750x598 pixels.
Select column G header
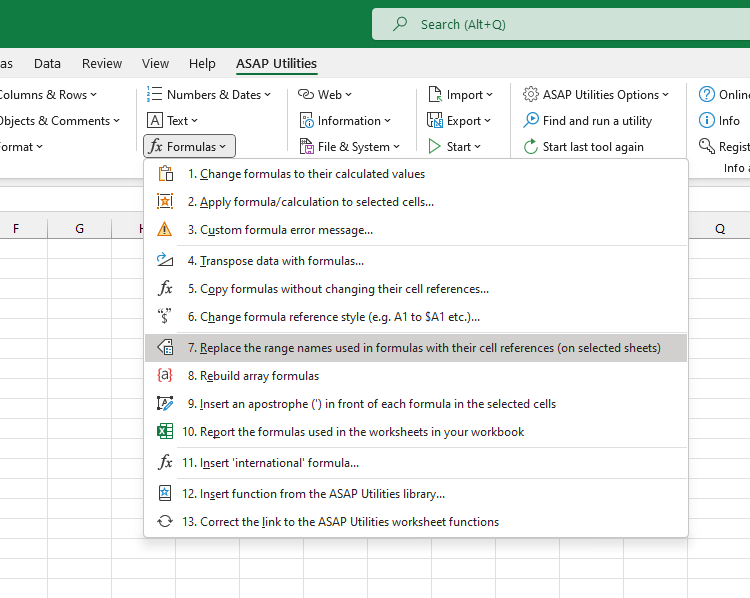pos(79,229)
